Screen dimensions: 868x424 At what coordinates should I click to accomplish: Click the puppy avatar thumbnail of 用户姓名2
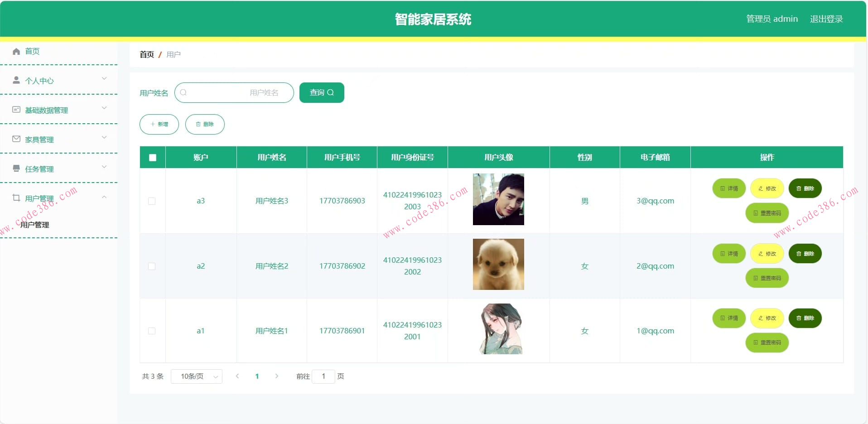coord(498,265)
